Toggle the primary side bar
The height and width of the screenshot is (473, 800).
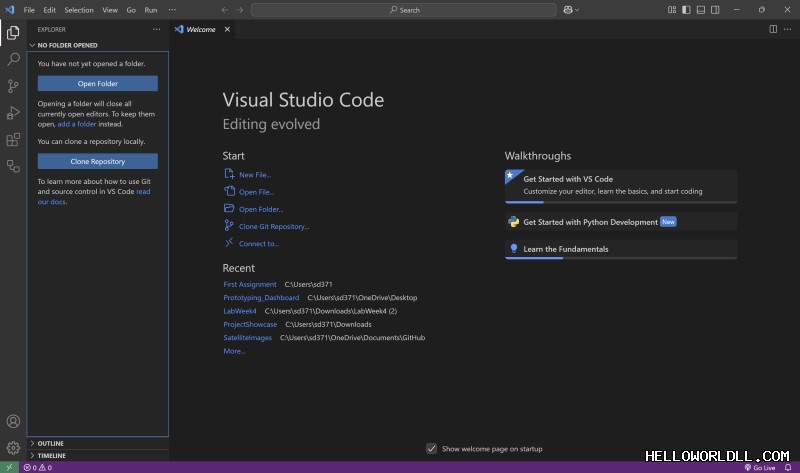[686, 10]
